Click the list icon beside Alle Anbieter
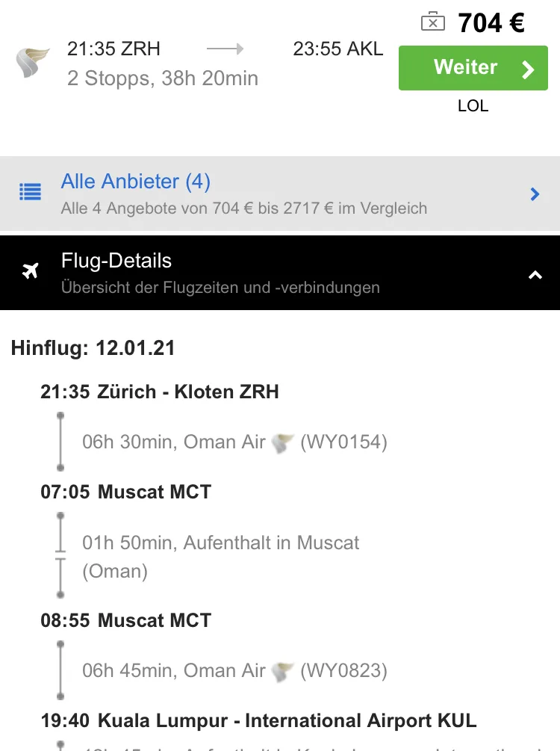560x751 pixels. [31, 193]
